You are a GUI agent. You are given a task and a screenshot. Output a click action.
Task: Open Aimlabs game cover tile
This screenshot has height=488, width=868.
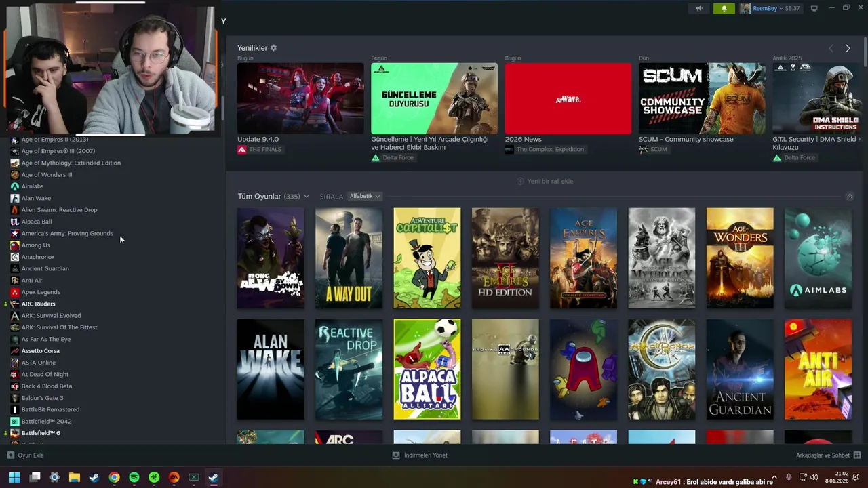coord(818,258)
